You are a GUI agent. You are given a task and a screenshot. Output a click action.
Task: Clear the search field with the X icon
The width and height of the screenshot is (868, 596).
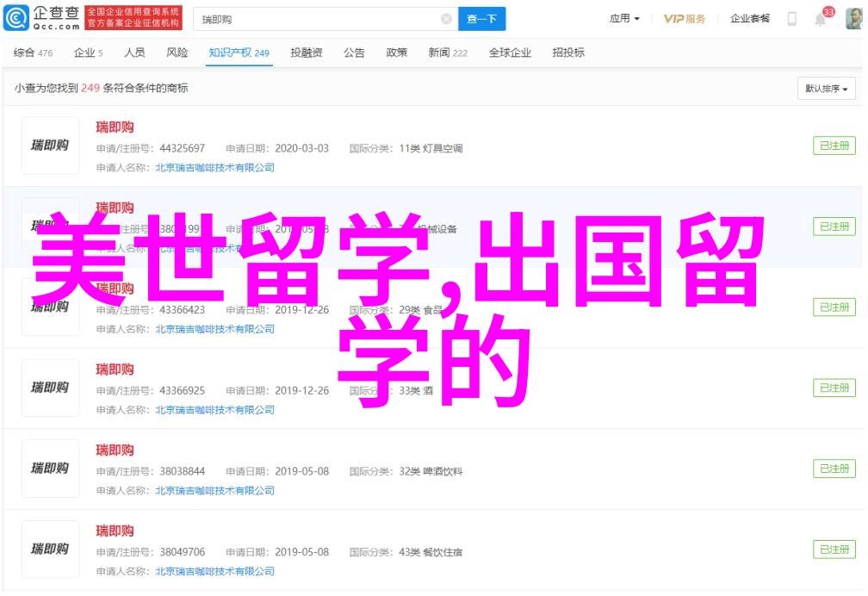446,20
